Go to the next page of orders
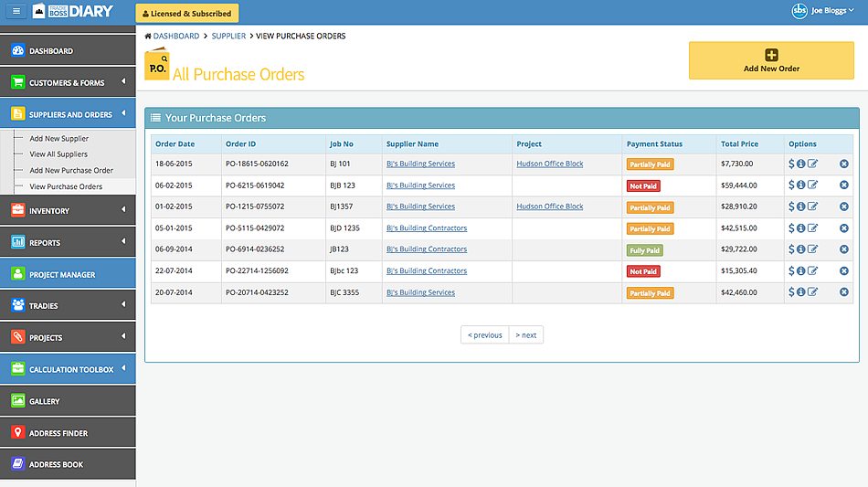Image resolution: width=868 pixels, height=487 pixels. click(526, 334)
